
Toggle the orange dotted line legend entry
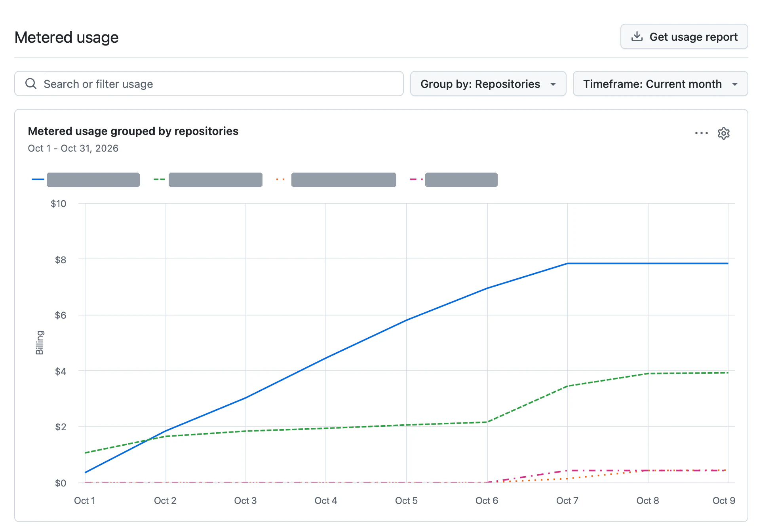(336, 180)
